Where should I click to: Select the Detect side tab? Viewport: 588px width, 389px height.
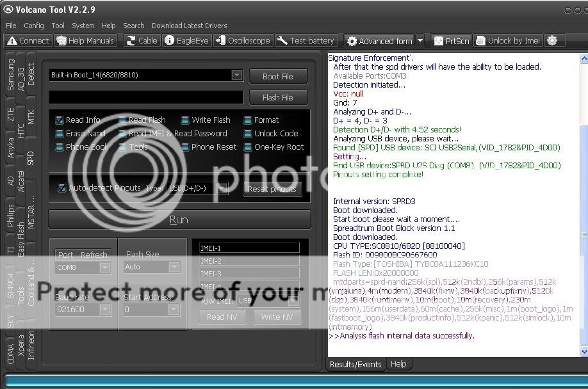pos(31,74)
